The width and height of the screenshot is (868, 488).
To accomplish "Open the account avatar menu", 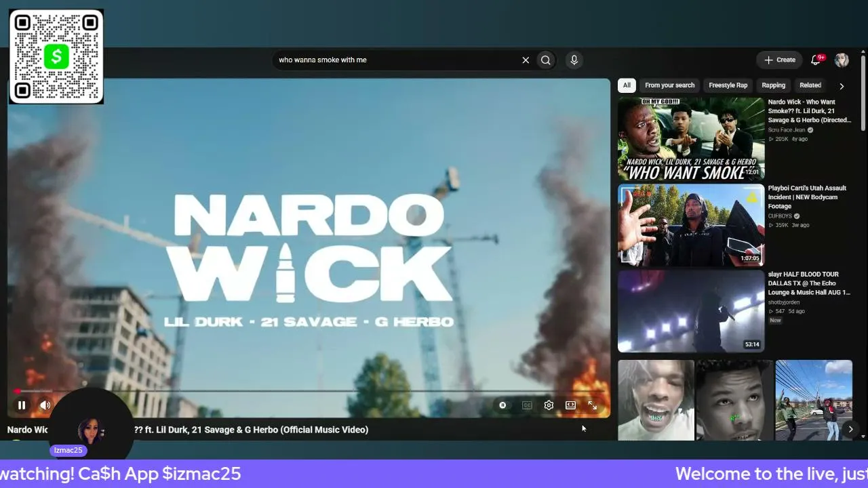I will click(842, 60).
